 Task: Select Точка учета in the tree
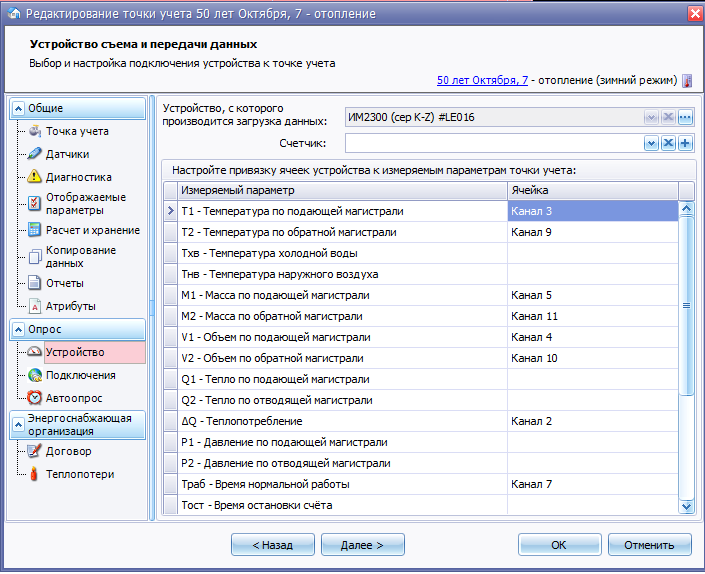point(77,131)
